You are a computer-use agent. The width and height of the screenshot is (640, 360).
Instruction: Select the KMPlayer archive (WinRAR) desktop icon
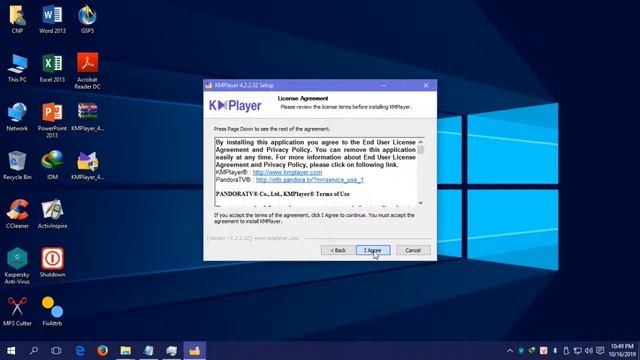(x=87, y=117)
